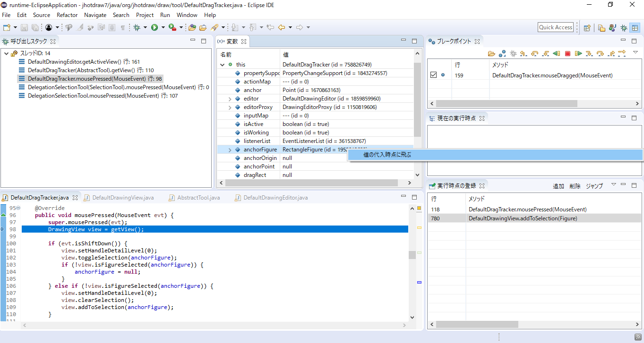Click the 削除 button in 実行時点の登録
Screen dimensions: 644x343
tap(575, 186)
